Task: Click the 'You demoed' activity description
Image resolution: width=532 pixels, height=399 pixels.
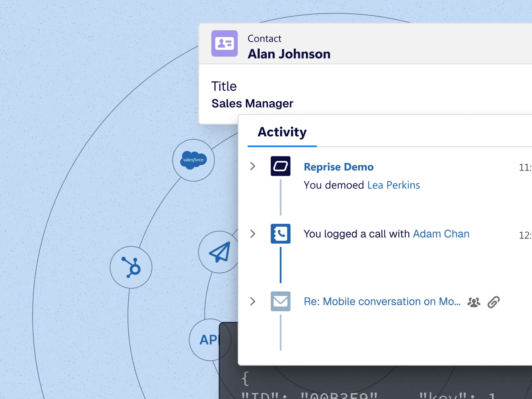Action: [334, 185]
